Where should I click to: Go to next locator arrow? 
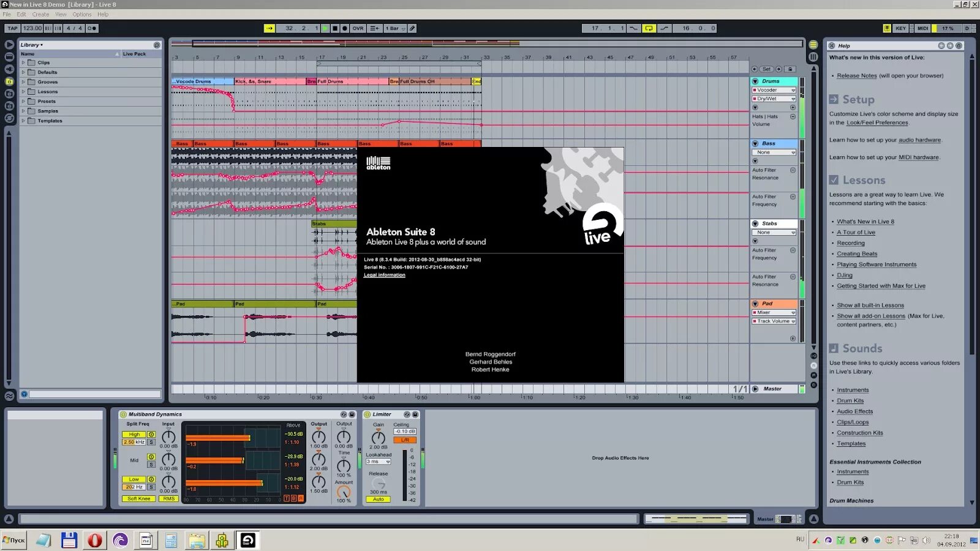tap(778, 69)
